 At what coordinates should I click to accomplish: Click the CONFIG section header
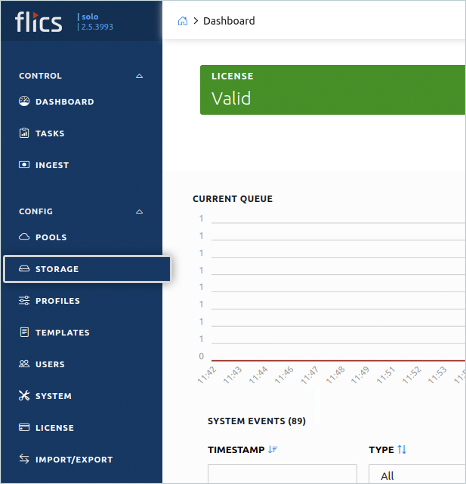tap(36, 211)
